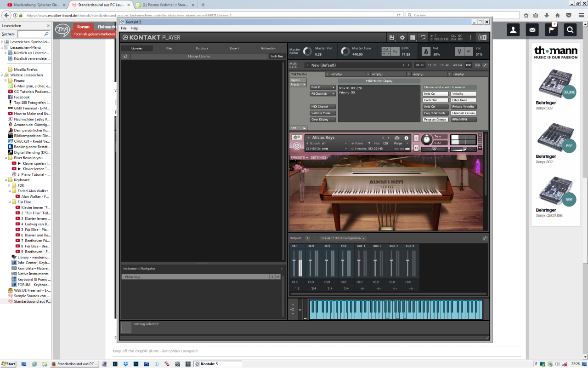Image resolution: width=588 pixels, height=368 pixels.
Task: Switch to the Automation tab
Action: click(268, 48)
